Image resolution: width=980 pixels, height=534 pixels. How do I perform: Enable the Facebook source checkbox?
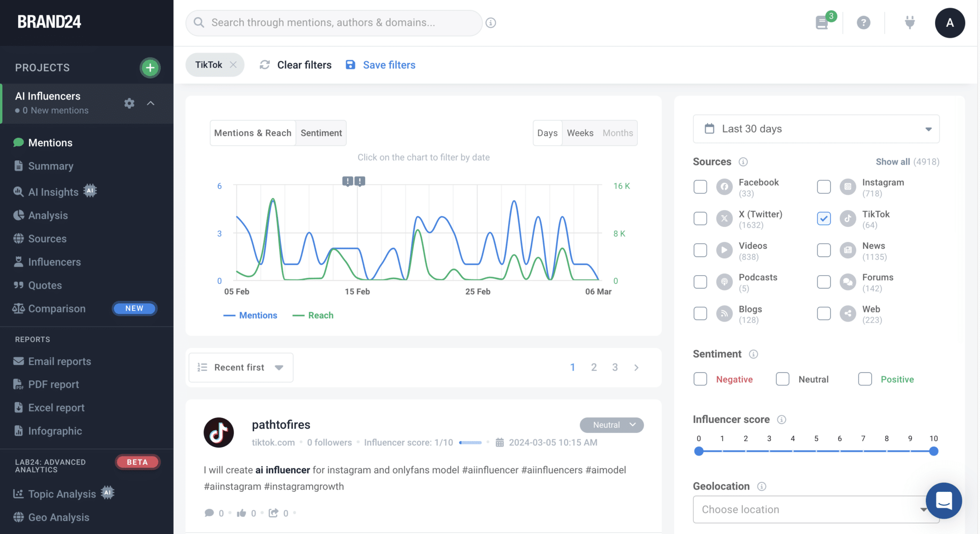[700, 187]
